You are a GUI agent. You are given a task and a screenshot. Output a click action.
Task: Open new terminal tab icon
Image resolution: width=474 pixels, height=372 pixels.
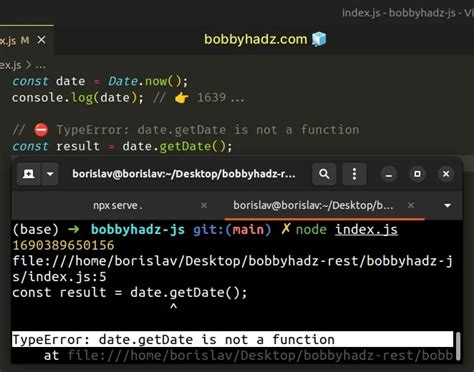[29, 174]
